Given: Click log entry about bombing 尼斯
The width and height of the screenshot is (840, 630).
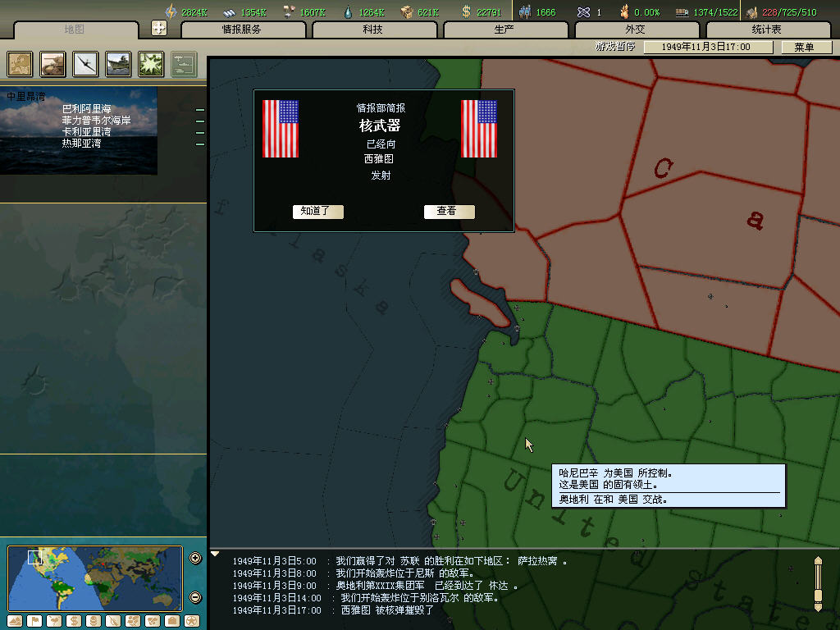Looking at the screenshot, I should click(x=353, y=573).
